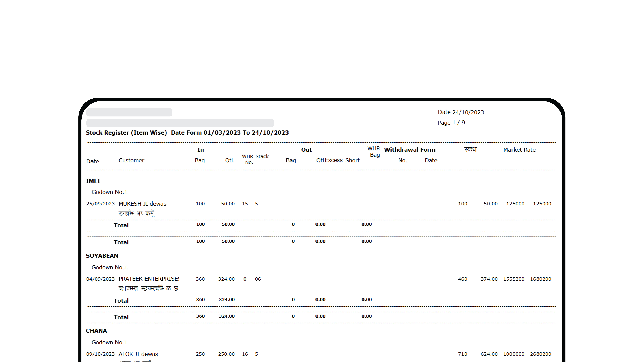Click the Withdrawal Form column header
644x362 pixels.
click(x=410, y=150)
